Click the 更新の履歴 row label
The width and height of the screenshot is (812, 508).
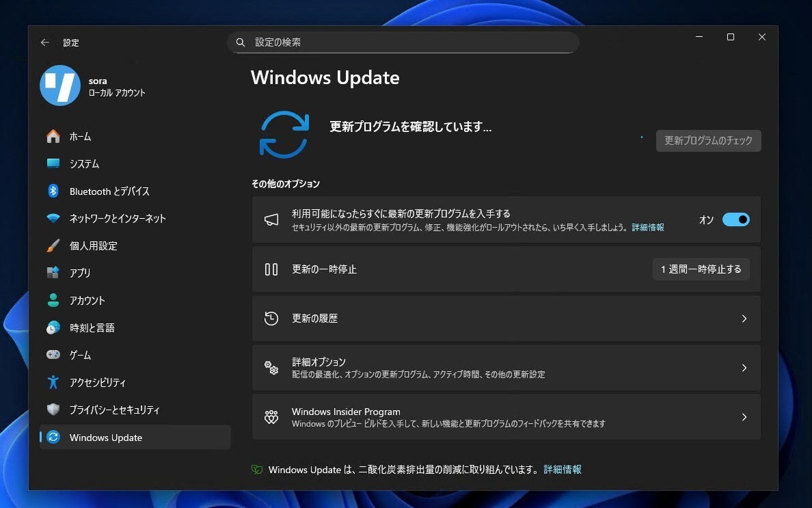315,319
